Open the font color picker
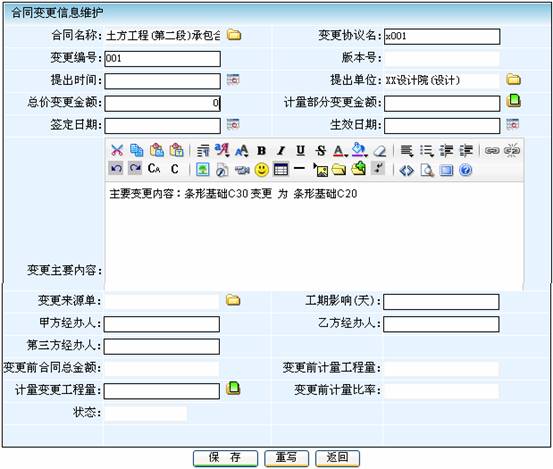The image size is (553, 469). tap(340, 151)
